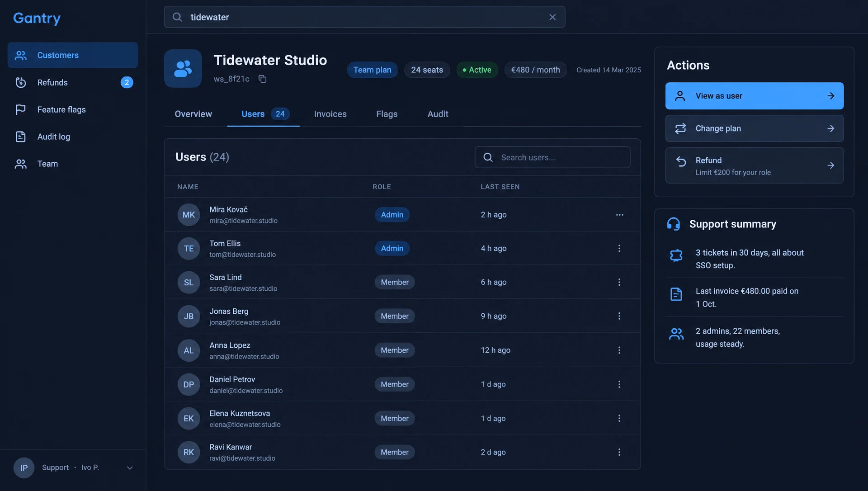
Task: Click the headset icon in Support summary
Action: click(x=673, y=224)
